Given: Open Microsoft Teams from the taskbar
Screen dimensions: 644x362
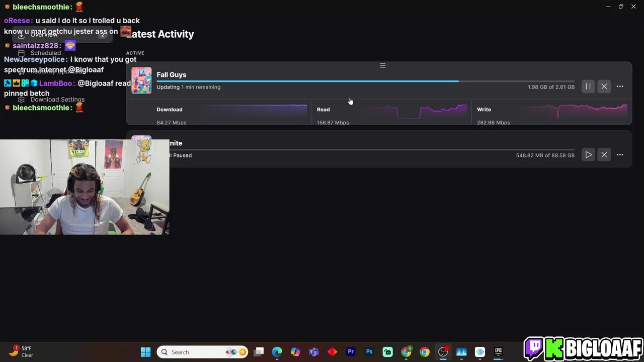Looking at the screenshot, I should point(314,352).
